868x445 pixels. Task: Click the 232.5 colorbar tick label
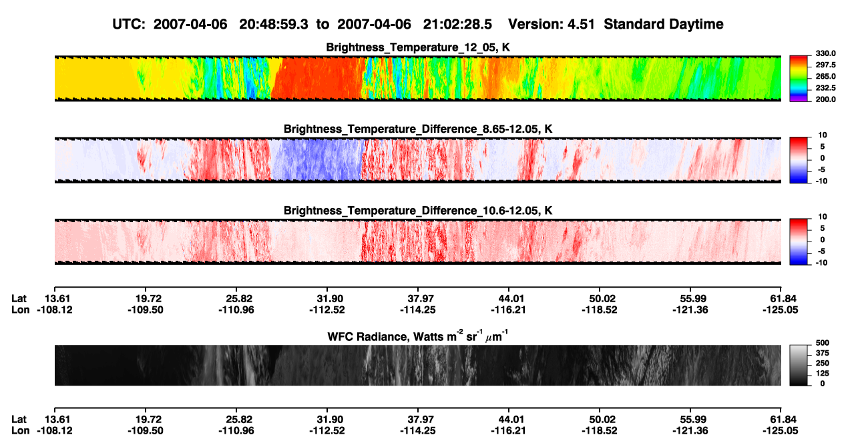point(825,88)
